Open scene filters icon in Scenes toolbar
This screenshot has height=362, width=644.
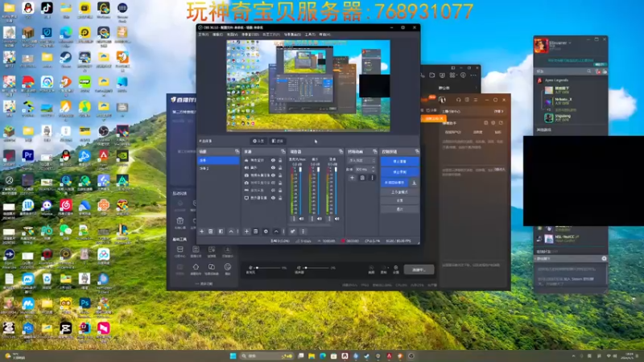(x=221, y=232)
